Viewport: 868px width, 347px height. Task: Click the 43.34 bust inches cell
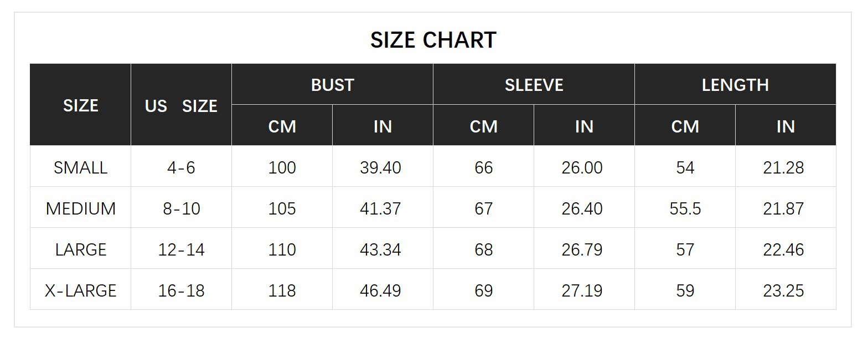380,249
